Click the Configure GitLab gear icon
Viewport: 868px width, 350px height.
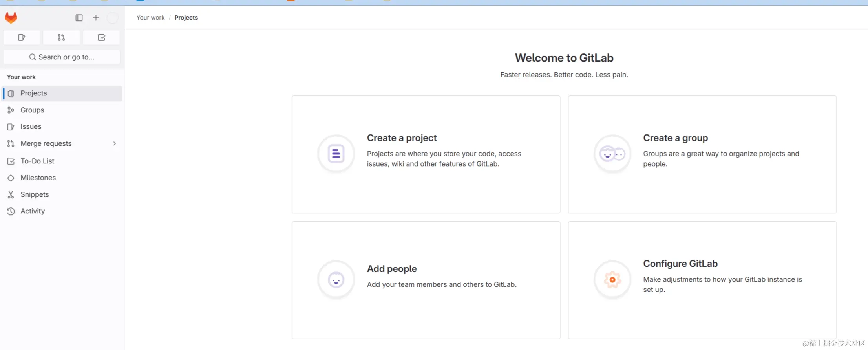pyautogui.click(x=612, y=280)
